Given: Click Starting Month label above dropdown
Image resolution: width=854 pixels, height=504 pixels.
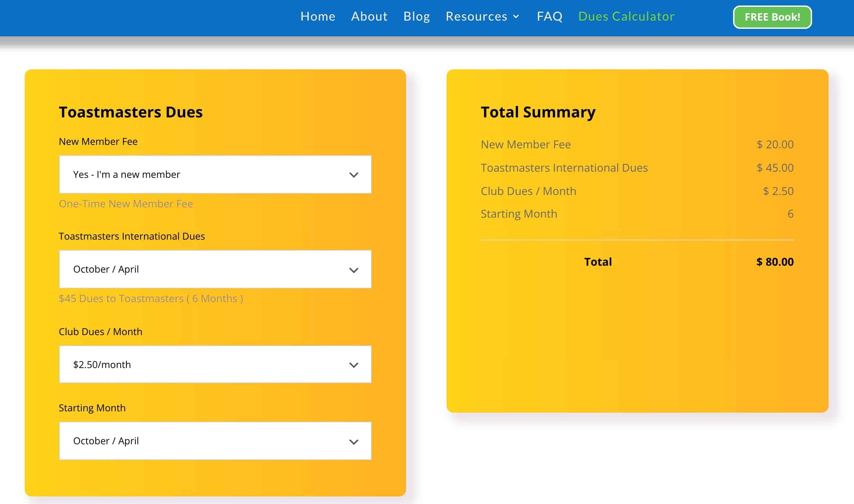Looking at the screenshot, I should 92,408.
